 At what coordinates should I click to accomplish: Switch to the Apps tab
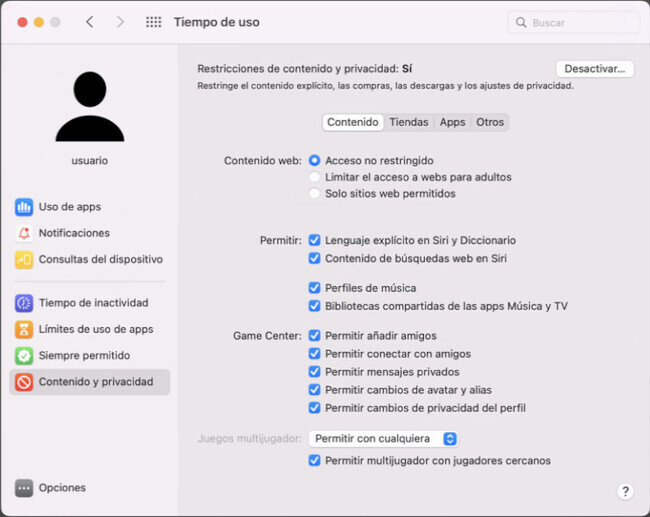[x=452, y=122]
